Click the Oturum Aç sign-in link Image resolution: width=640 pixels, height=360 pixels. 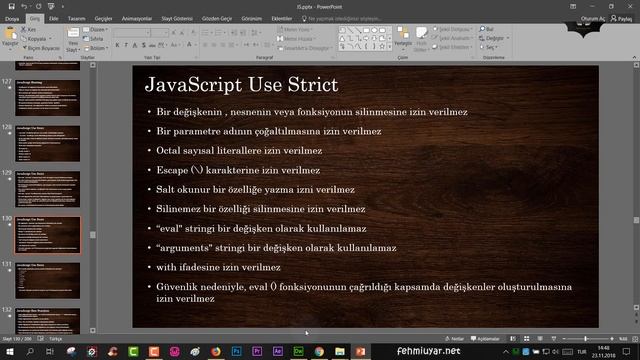click(x=593, y=19)
